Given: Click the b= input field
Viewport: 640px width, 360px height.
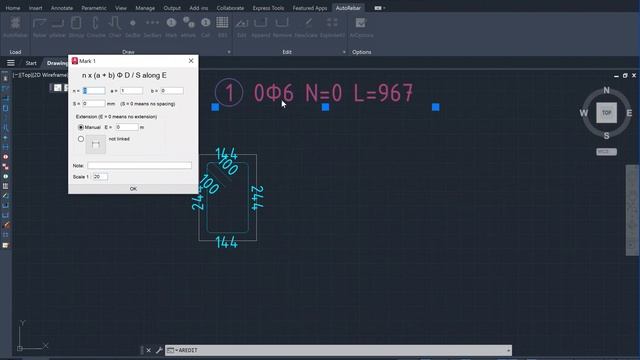Looking at the screenshot, I should point(172,91).
